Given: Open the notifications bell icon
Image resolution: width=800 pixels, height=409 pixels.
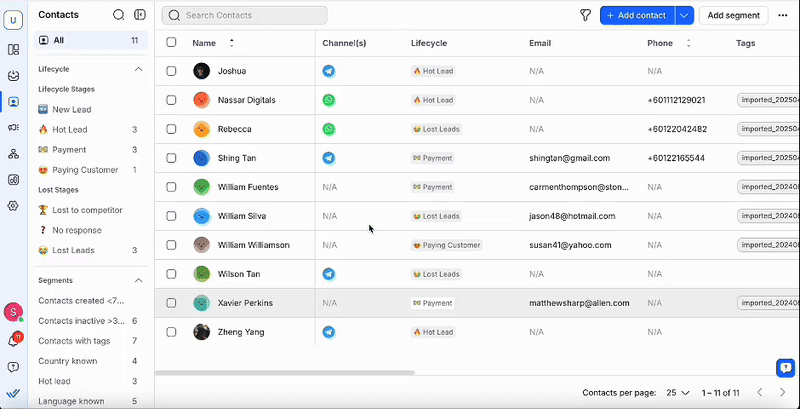Looking at the screenshot, I should click(x=13, y=340).
